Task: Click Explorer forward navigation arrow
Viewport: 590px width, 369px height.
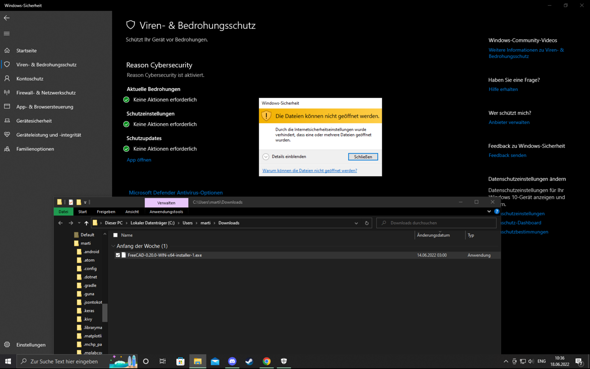Action: [71, 223]
